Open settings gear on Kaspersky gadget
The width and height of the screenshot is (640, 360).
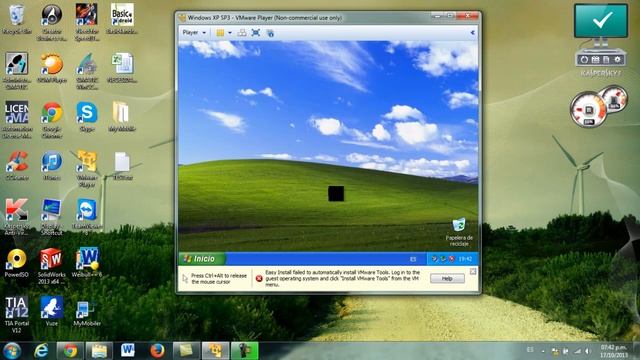pyautogui.click(x=618, y=60)
